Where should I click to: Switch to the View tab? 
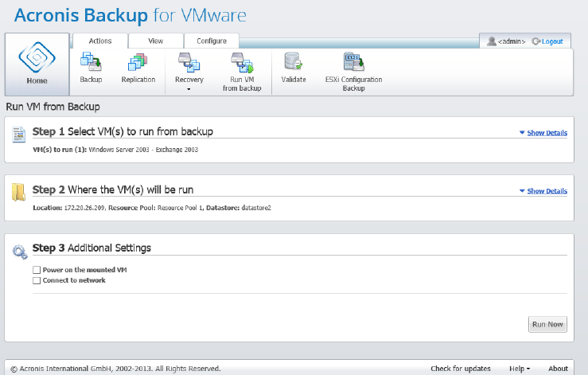[155, 41]
